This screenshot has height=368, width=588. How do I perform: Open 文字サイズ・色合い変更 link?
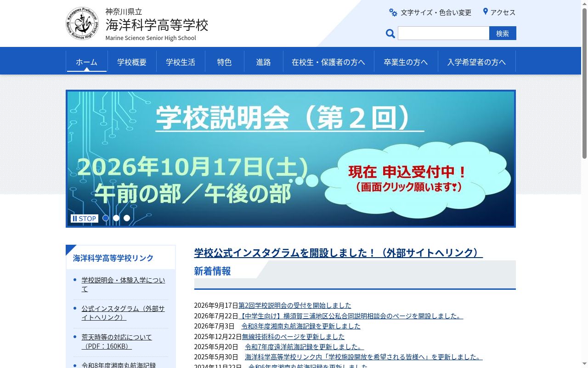click(436, 12)
